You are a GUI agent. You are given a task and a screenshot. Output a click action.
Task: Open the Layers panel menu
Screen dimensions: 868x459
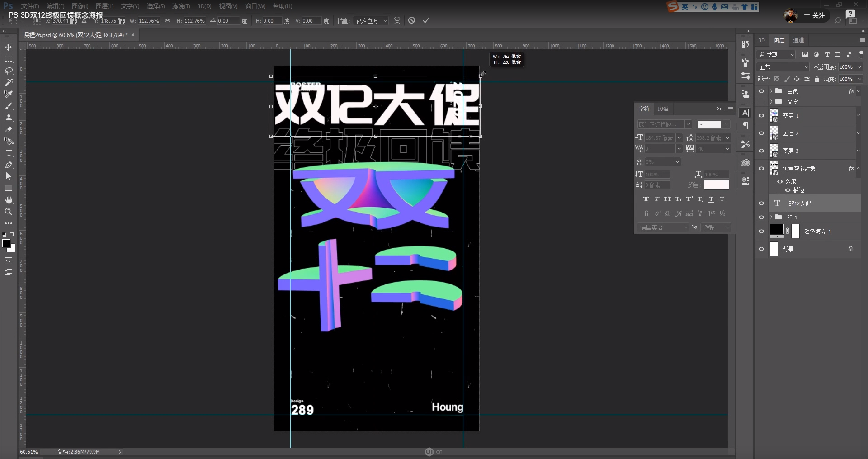point(863,40)
